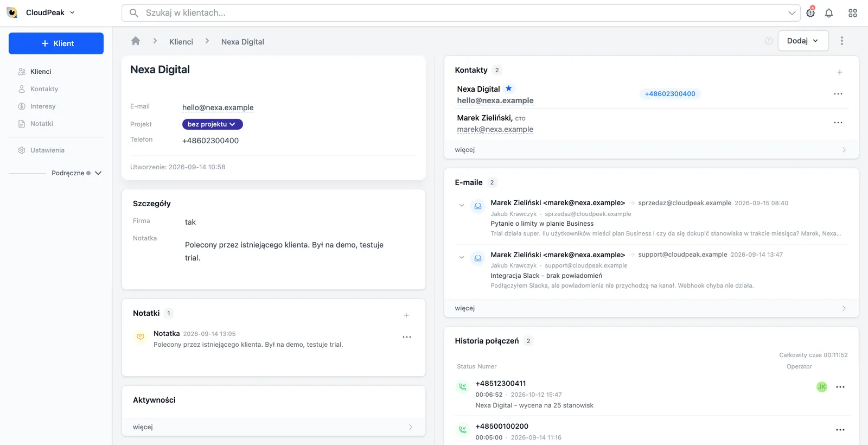Click the help question mark icon
This screenshot has height=445, width=868.
pyautogui.click(x=769, y=41)
